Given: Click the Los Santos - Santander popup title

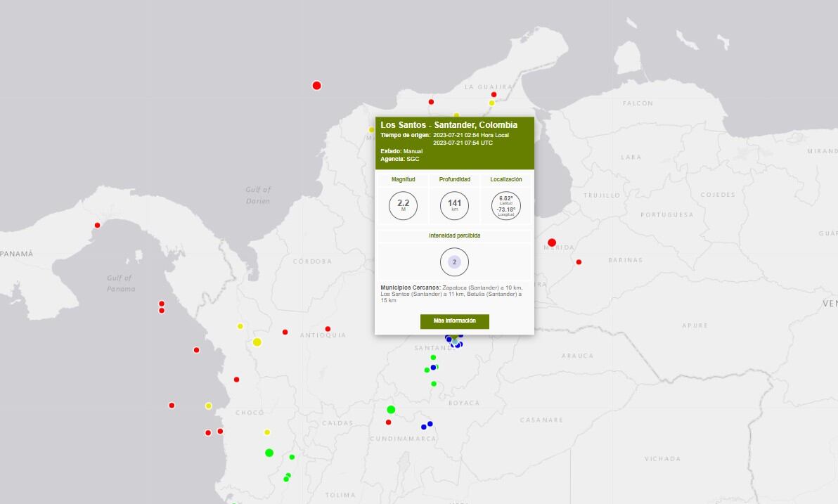Looking at the screenshot, I should click(449, 125).
